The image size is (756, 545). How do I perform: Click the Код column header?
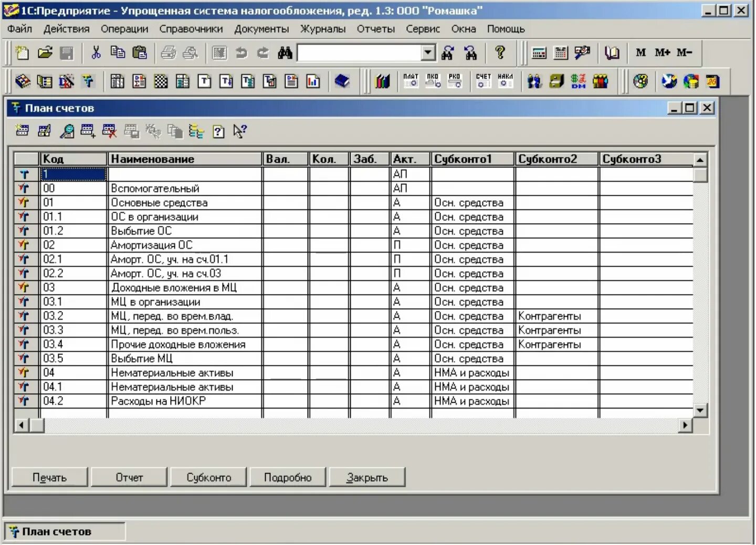tap(73, 159)
